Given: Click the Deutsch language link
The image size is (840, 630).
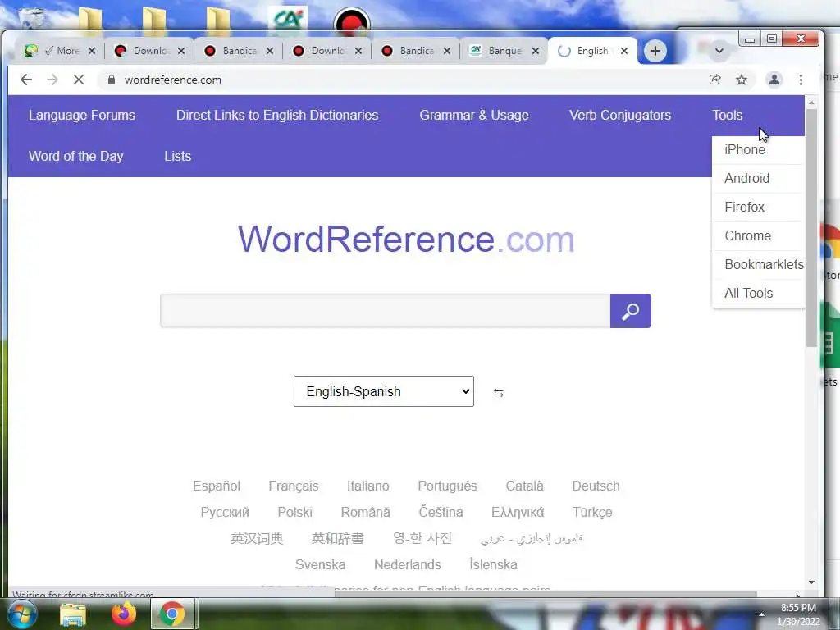Looking at the screenshot, I should coord(596,486).
